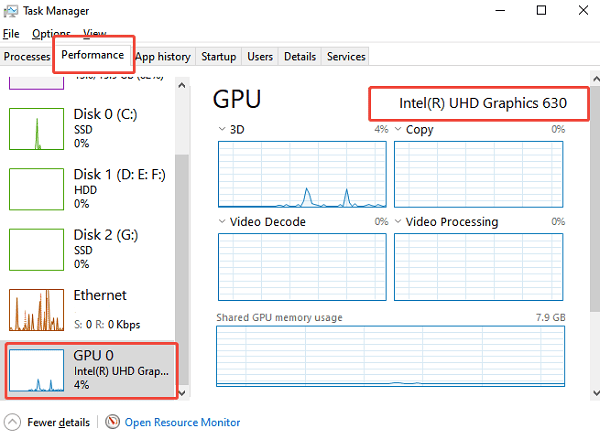Switch to the Details tab
The height and width of the screenshot is (439, 600).
pos(300,57)
